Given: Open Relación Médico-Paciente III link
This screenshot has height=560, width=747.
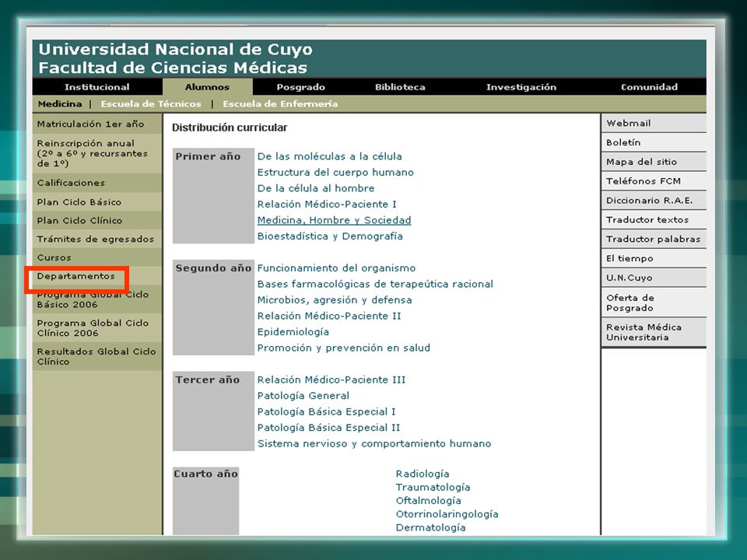Looking at the screenshot, I should [x=331, y=380].
